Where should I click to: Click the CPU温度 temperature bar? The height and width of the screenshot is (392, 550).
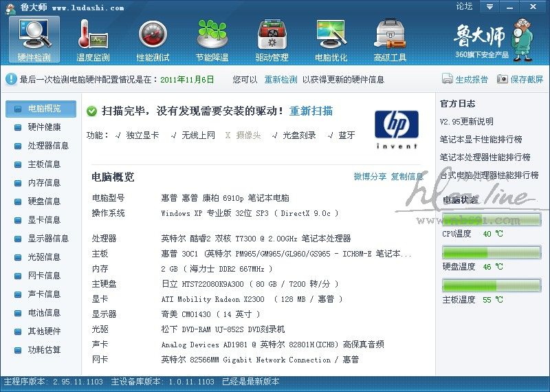[492, 220]
